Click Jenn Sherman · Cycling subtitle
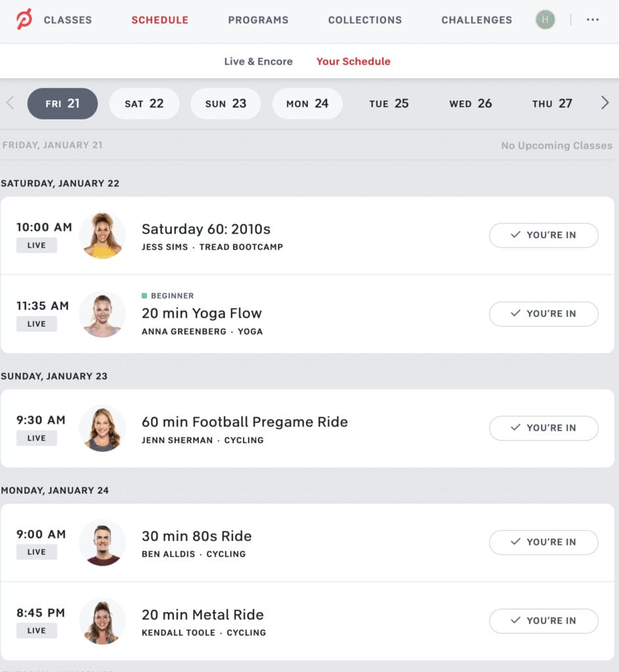 [203, 440]
